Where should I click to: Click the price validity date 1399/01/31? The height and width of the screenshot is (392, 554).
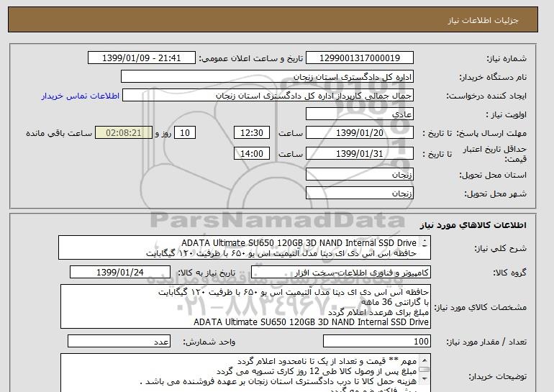(x=360, y=154)
